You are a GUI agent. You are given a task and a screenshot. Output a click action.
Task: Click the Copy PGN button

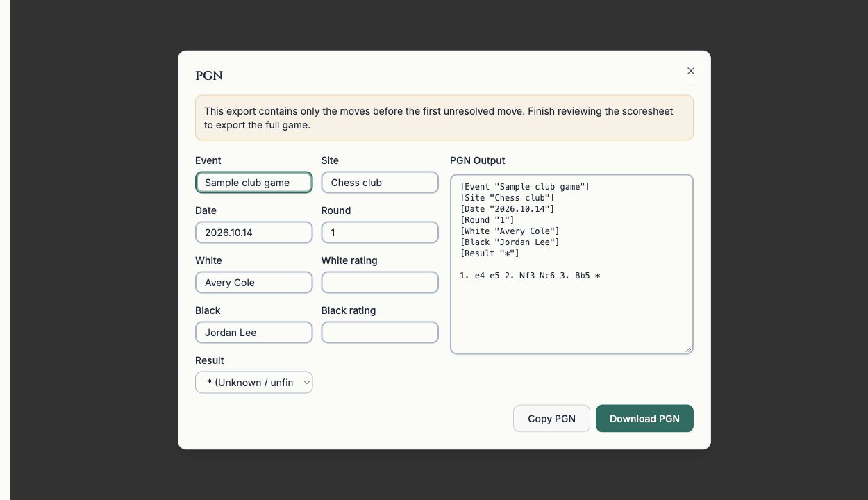pyautogui.click(x=551, y=419)
